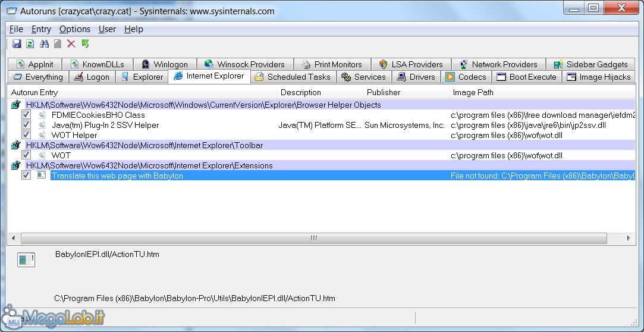Open the Entry menu
Viewport: 644px width, 332px height.
click(41, 29)
